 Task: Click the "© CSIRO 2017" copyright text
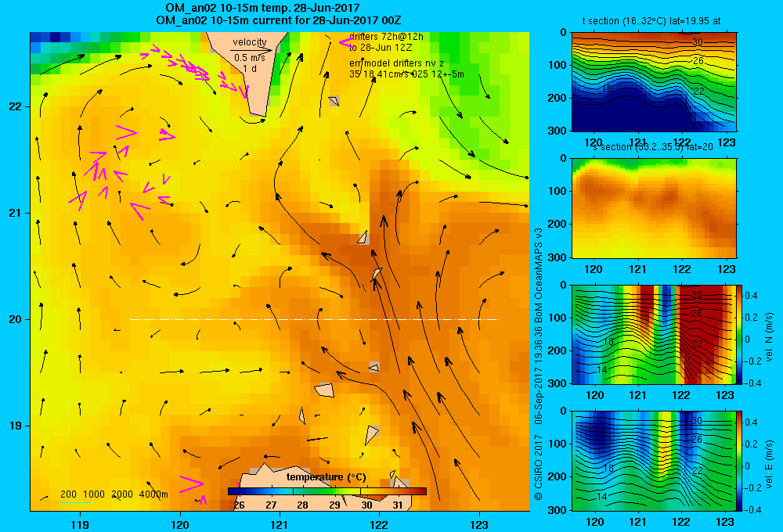[x=539, y=467]
